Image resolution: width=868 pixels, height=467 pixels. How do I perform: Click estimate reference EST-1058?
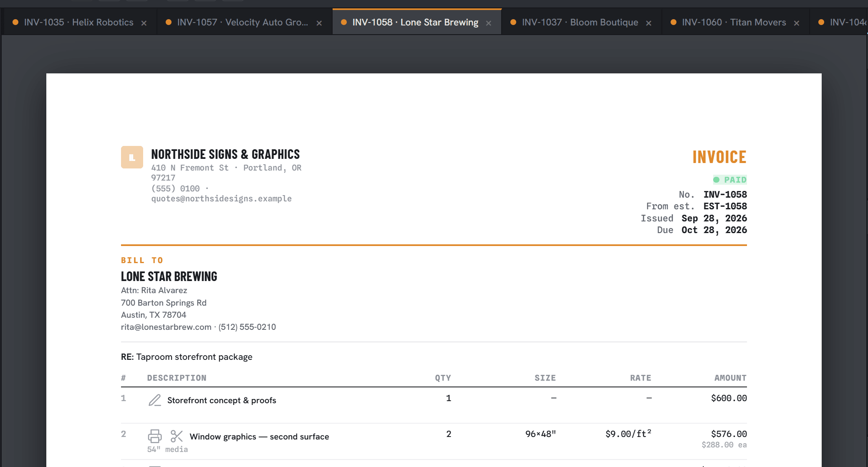click(x=725, y=206)
